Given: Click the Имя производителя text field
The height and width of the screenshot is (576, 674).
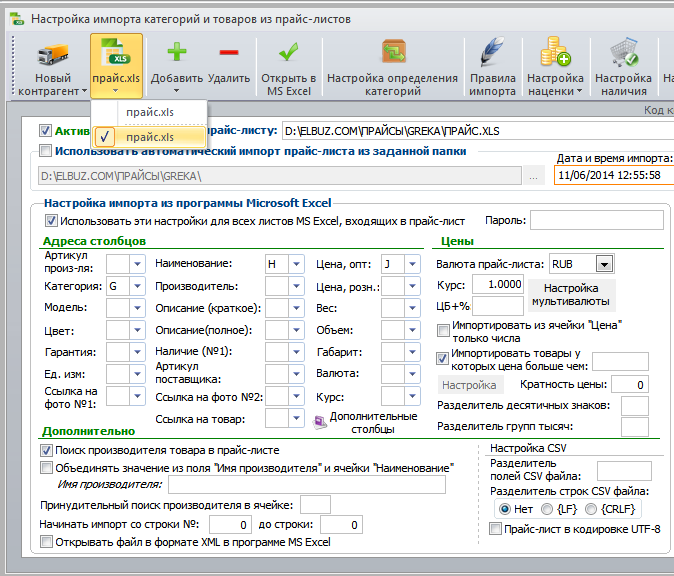Looking at the screenshot, I should point(307,485).
